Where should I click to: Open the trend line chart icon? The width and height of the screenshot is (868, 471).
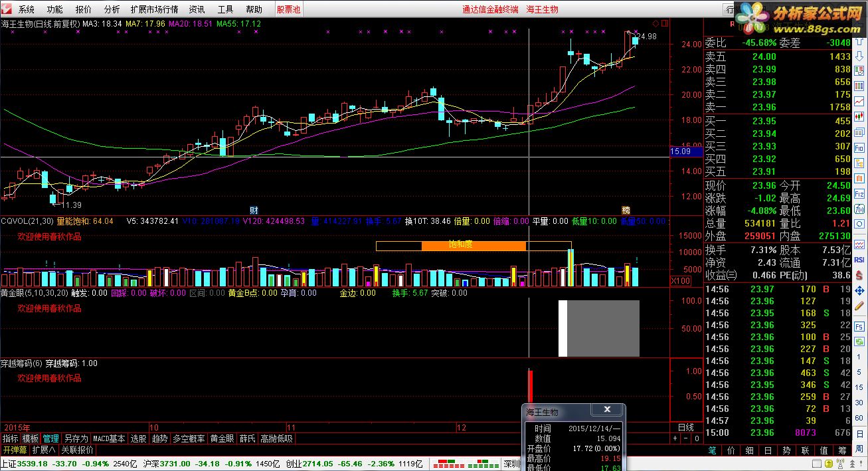tap(859, 101)
